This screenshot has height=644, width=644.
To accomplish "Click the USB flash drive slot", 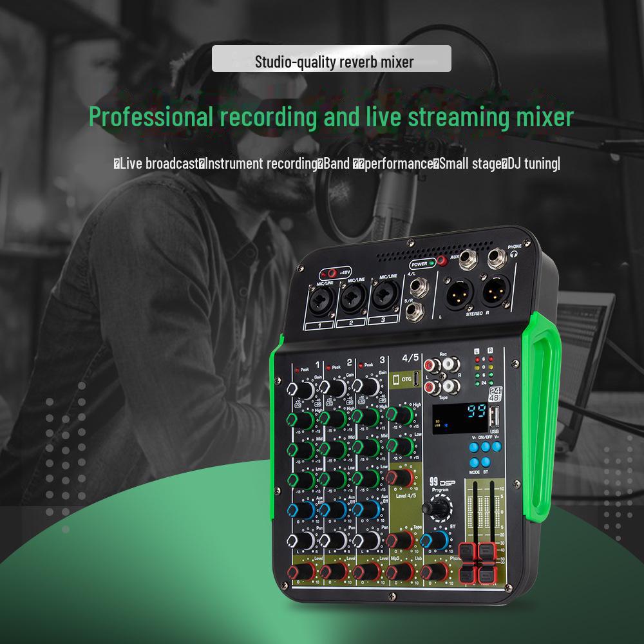I will (495, 417).
